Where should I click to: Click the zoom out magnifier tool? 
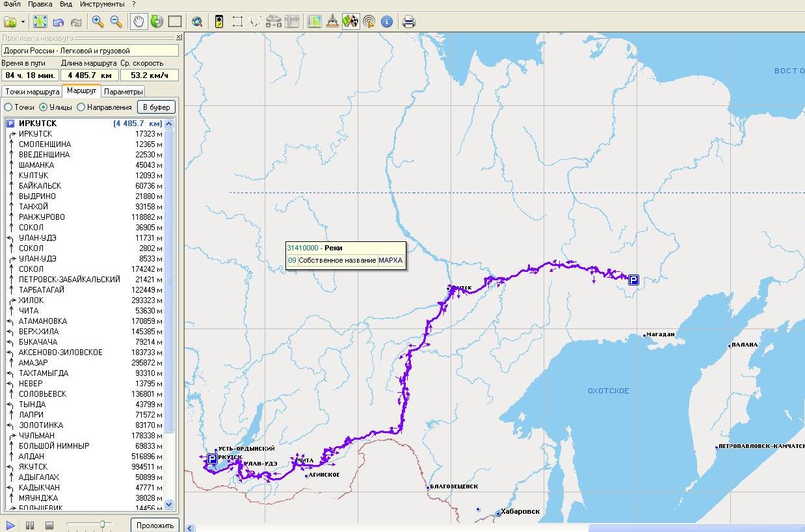(x=116, y=21)
